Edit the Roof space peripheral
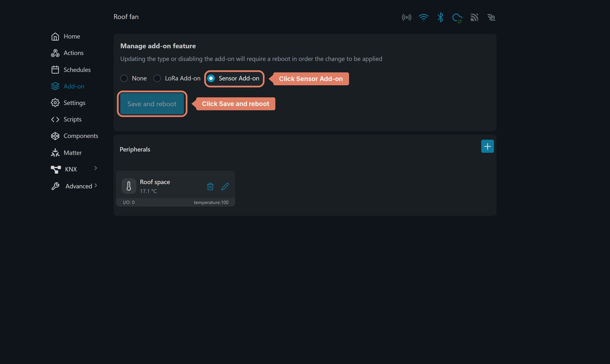Screen dimensions: 610x364 [x=225, y=186]
